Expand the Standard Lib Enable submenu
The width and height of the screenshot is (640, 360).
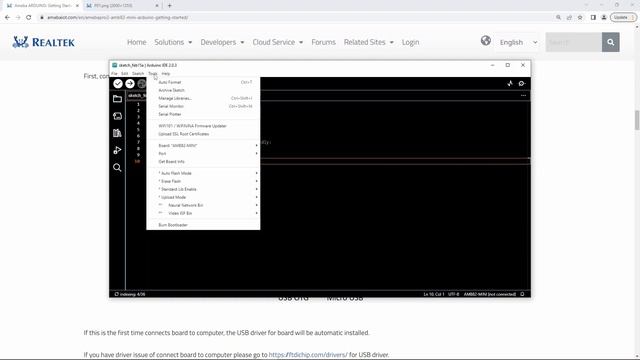coord(203,189)
